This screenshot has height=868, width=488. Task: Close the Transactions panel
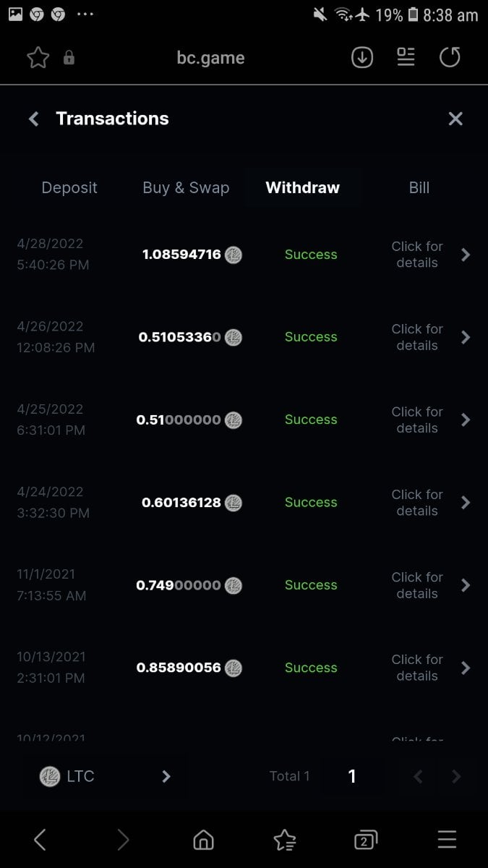(x=455, y=119)
